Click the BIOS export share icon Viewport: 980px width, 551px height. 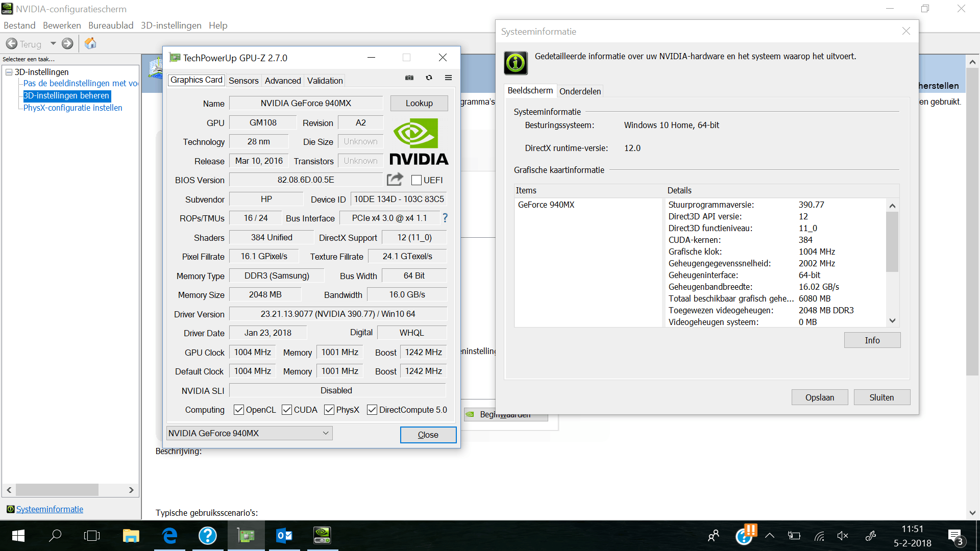(395, 180)
